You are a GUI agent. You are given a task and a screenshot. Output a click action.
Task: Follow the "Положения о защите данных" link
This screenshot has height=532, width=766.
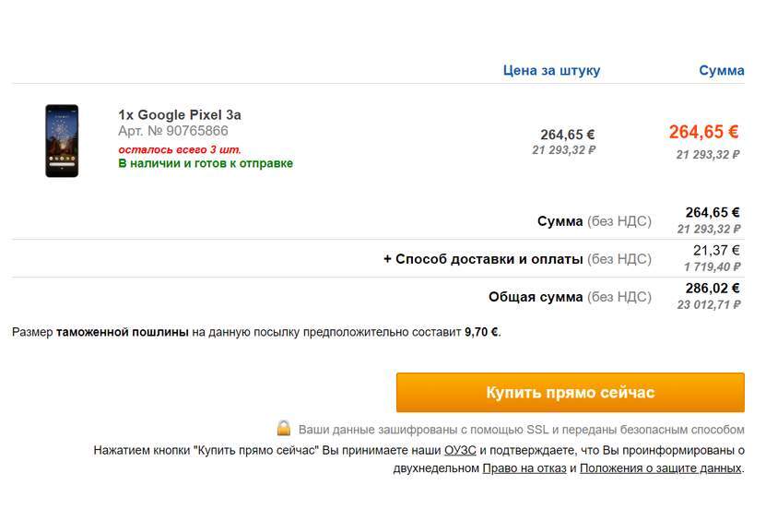pos(660,467)
